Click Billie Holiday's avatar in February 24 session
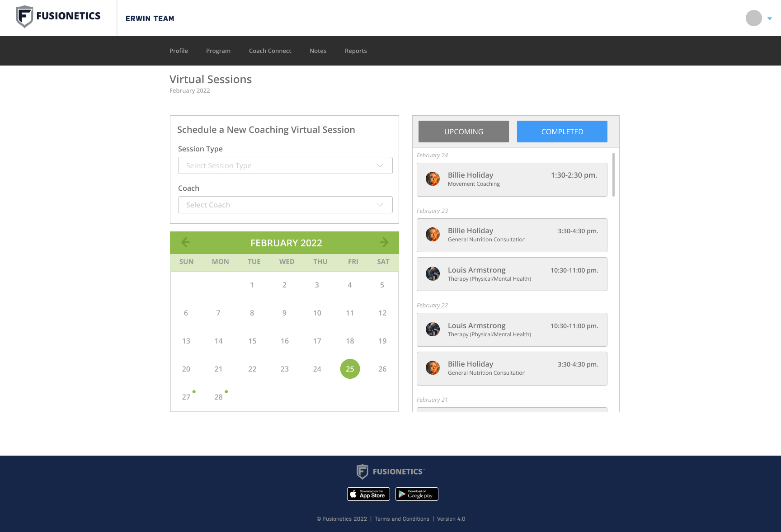The width and height of the screenshot is (781, 532). (433, 179)
